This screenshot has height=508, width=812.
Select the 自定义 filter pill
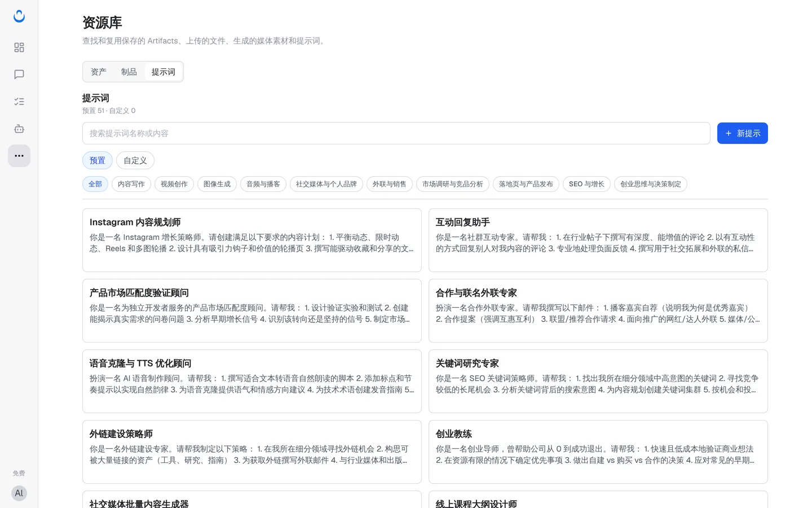135,160
